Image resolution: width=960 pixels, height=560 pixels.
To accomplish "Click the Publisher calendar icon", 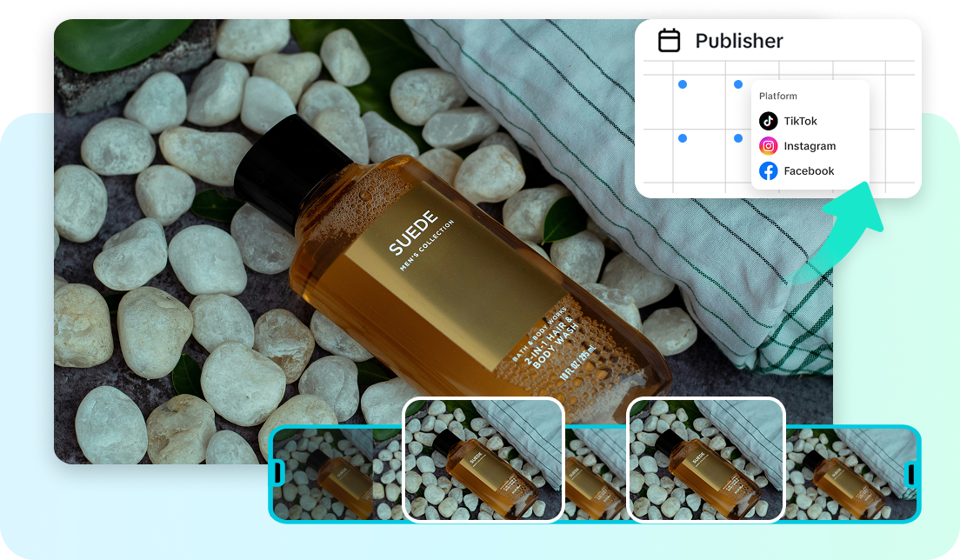I will click(x=669, y=40).
